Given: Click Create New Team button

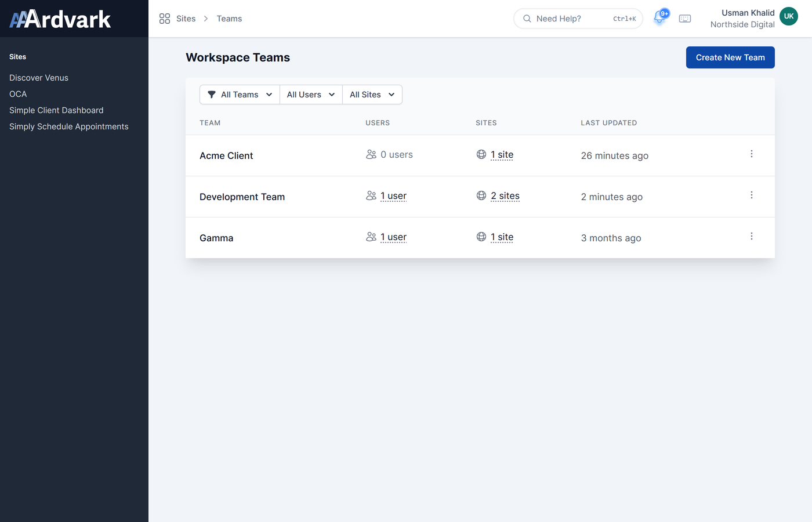Looking at the screenshot, I should 730,57.
